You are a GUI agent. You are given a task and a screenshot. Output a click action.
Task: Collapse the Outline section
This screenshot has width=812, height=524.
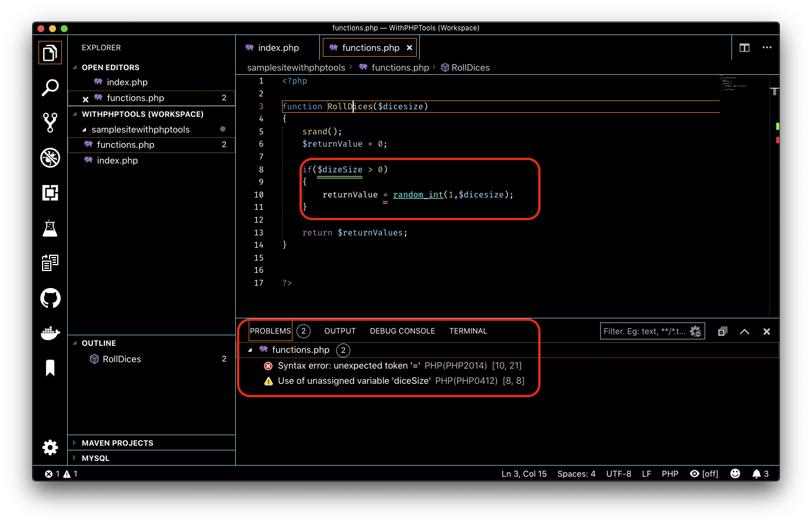75,343
